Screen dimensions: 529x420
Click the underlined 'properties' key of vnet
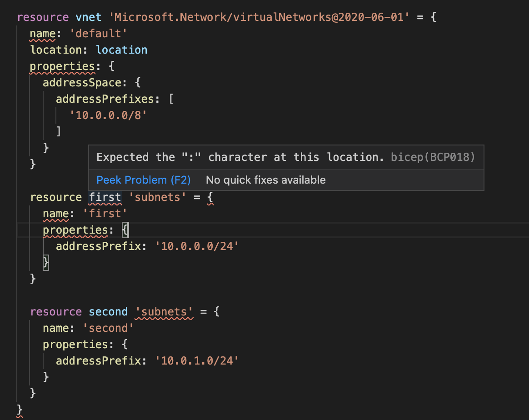point(62,66)
